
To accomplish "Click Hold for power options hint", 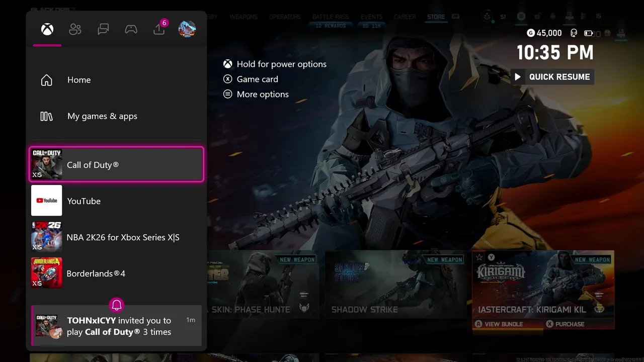I will pyautogui.click(x=282, y=64).
